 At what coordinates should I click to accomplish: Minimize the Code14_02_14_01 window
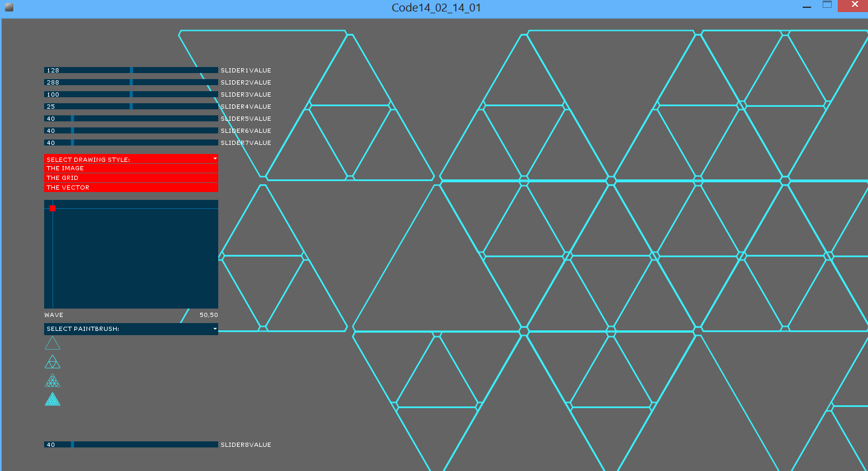806,6
